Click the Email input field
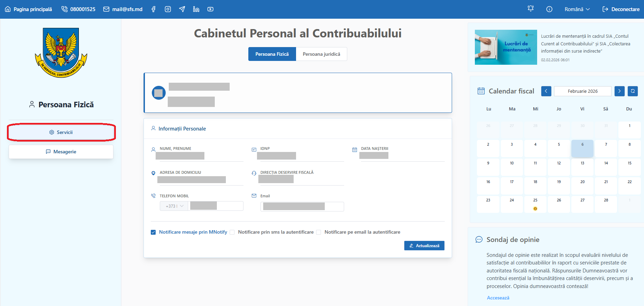This screenshot has height=306, width=644. 302,207
